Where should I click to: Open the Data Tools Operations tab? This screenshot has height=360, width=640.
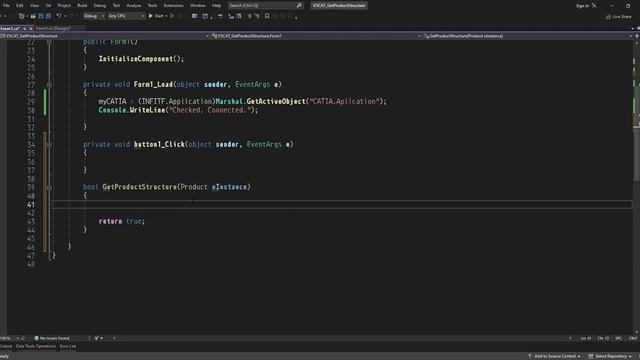pyautogui.click(x=36, y=347)
